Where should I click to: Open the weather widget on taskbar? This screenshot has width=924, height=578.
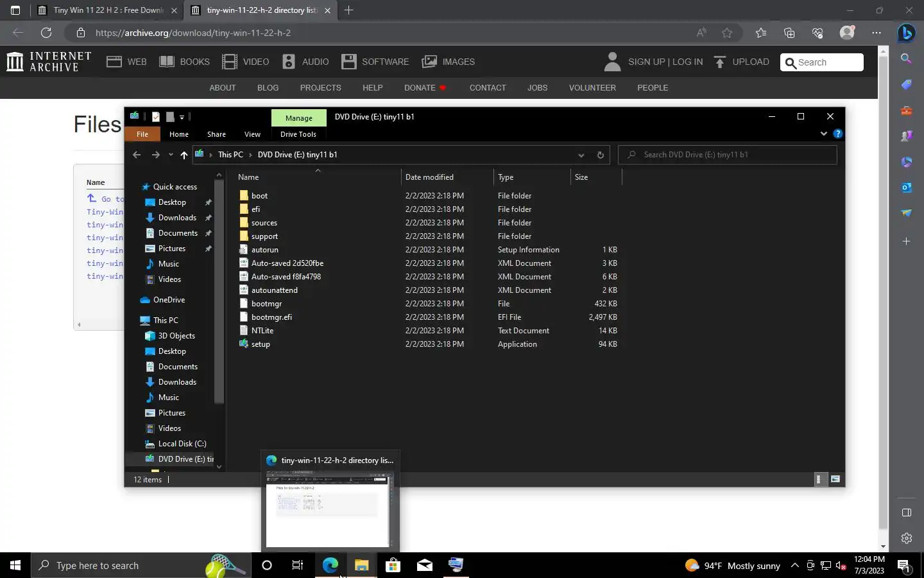732,566
